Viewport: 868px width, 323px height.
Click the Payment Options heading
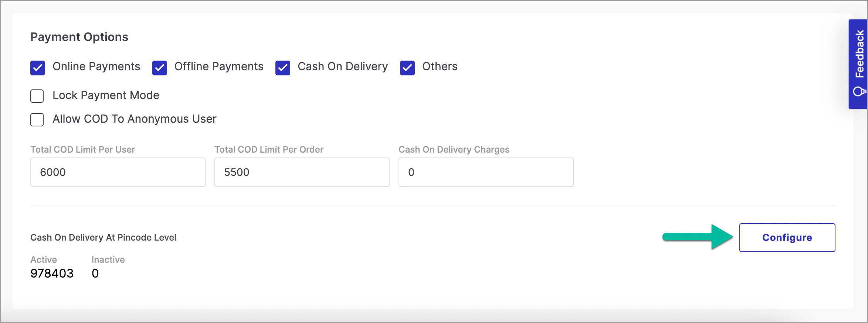79,37
